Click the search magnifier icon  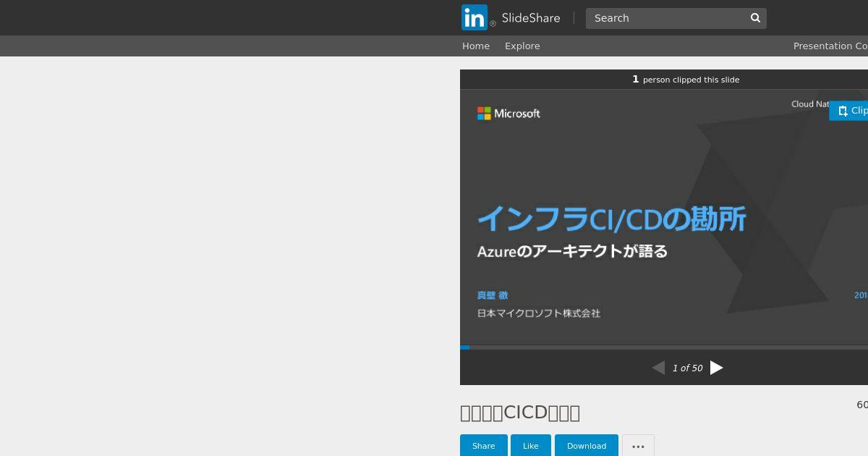tap(755, 18)
